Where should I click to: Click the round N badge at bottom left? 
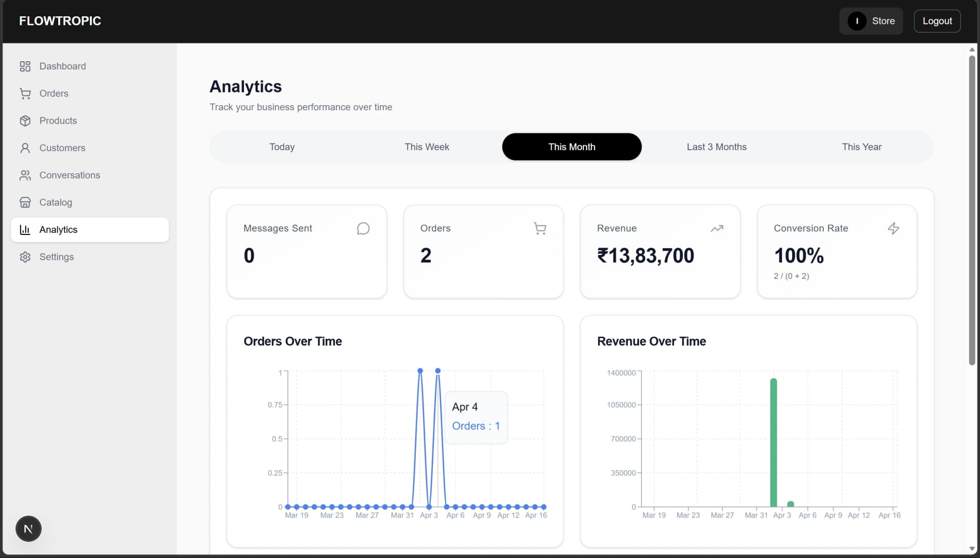pos(29,529)
